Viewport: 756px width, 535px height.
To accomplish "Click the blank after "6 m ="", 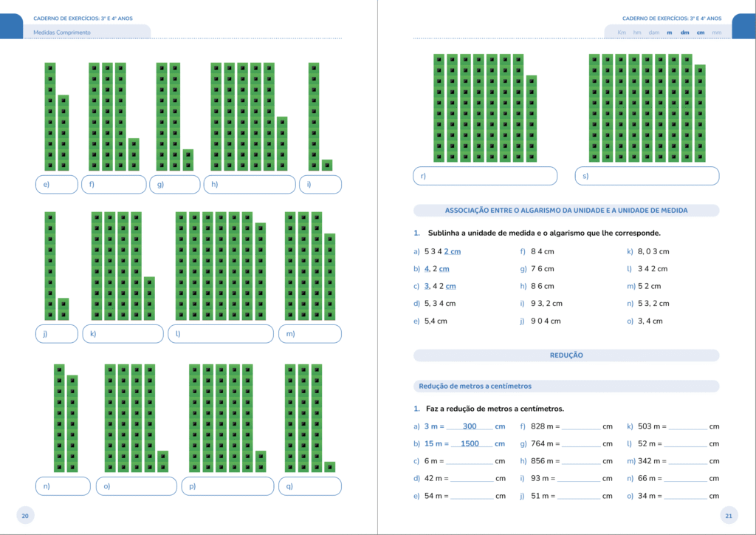I will [470, 461].
